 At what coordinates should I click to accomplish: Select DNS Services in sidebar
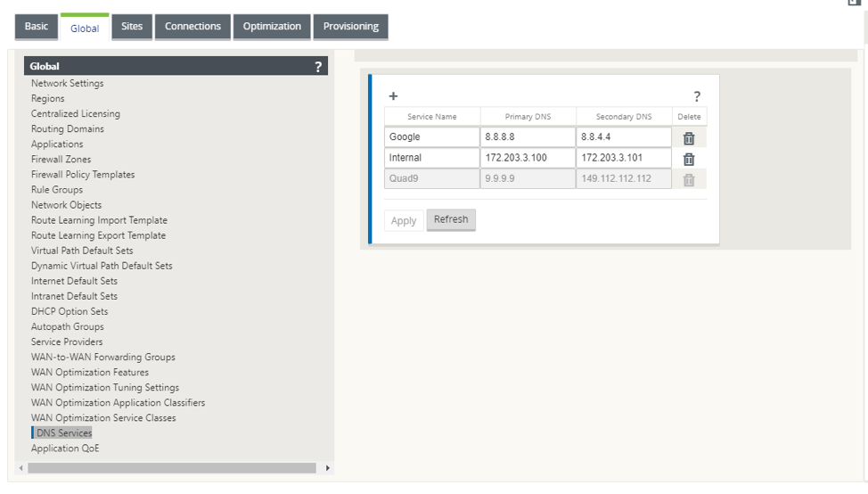pos(64,433)
